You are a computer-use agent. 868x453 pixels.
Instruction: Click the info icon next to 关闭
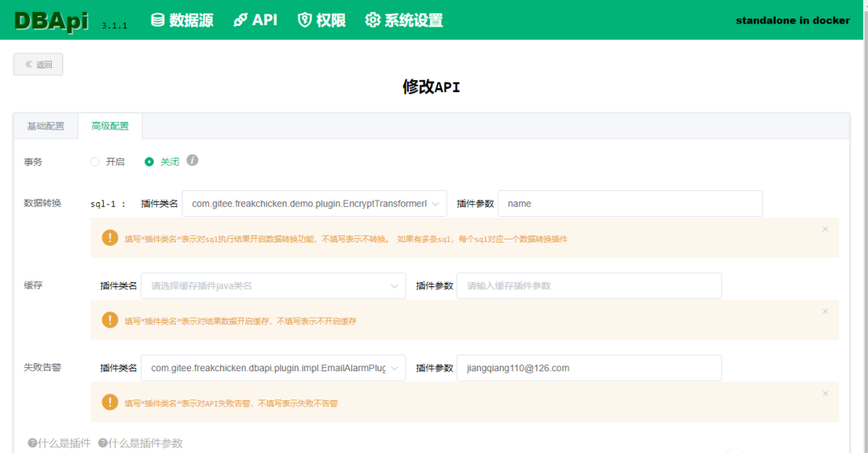point(192,160)
